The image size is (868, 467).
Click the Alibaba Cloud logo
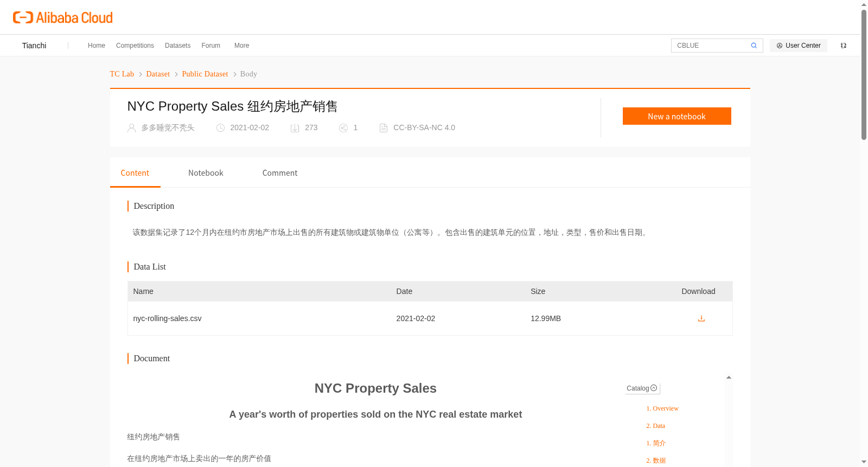tap(63, 17)
